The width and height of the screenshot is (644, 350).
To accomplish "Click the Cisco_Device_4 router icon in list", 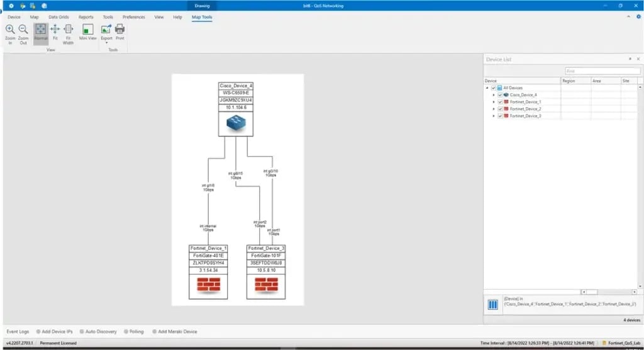I will pyautogui.click(x=506, y=94).
